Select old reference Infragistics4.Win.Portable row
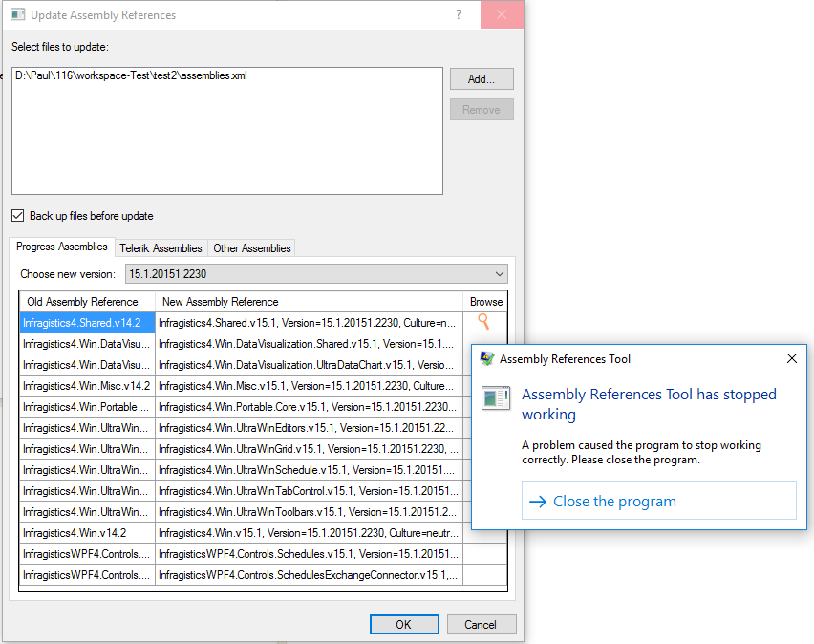This screenshot has height=644, width=814. 87,407
